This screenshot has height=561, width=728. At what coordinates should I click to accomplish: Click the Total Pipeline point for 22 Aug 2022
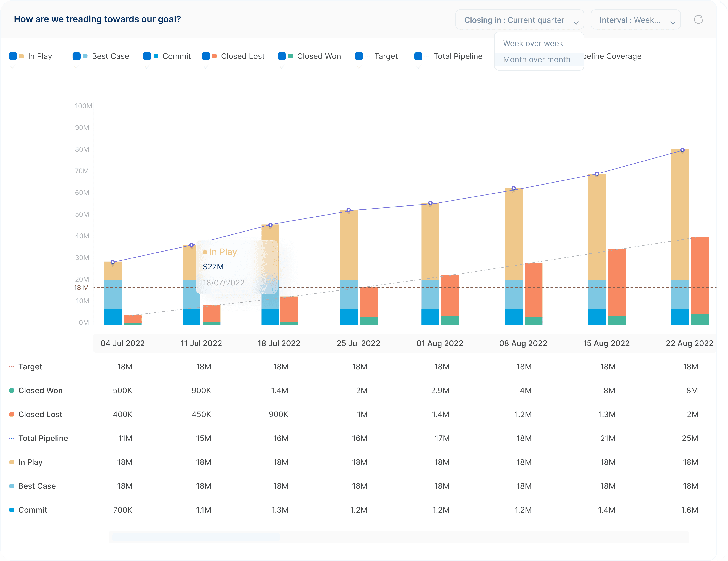[682, 150]
